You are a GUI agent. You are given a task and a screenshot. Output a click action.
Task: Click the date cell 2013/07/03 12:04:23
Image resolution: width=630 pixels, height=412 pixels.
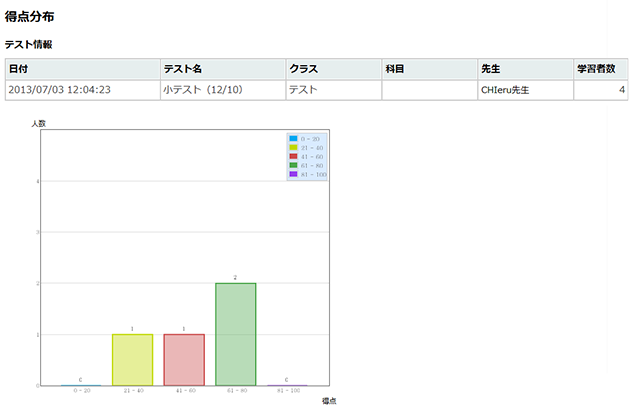[x=59, y=90]
